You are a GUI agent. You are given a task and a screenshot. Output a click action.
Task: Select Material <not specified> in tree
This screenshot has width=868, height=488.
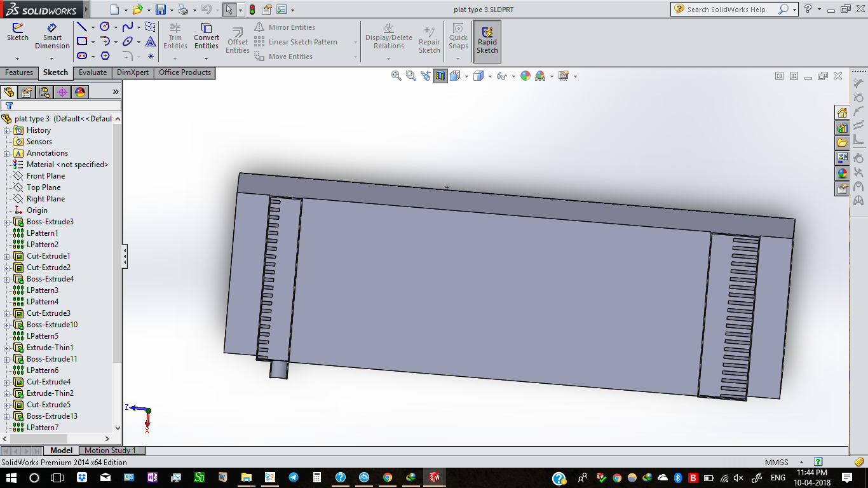coord(67,165)
